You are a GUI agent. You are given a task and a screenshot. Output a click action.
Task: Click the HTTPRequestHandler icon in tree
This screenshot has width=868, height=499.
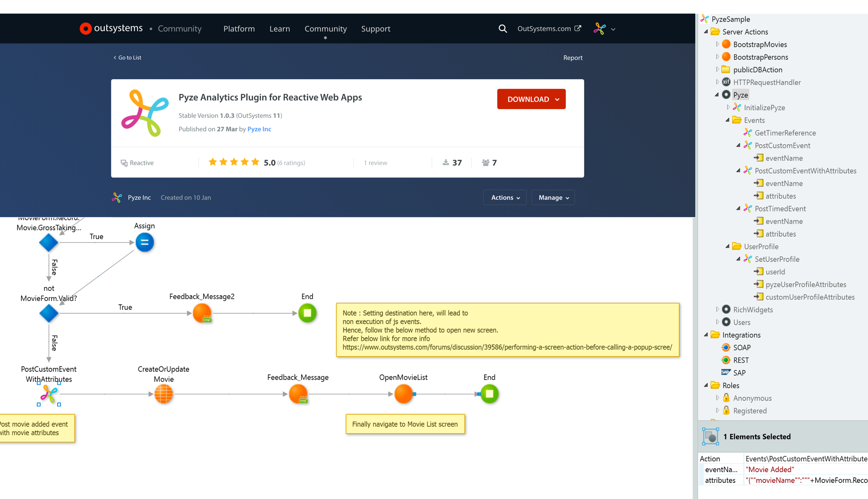726,82
